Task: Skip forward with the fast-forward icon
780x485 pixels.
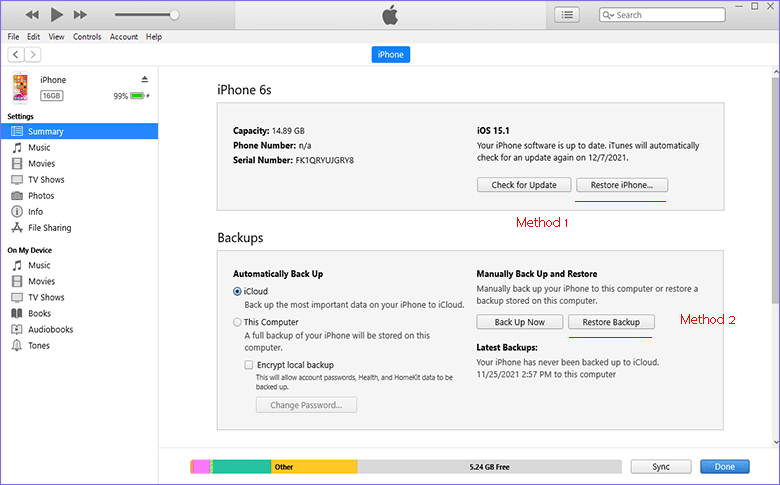Action: 80,15
